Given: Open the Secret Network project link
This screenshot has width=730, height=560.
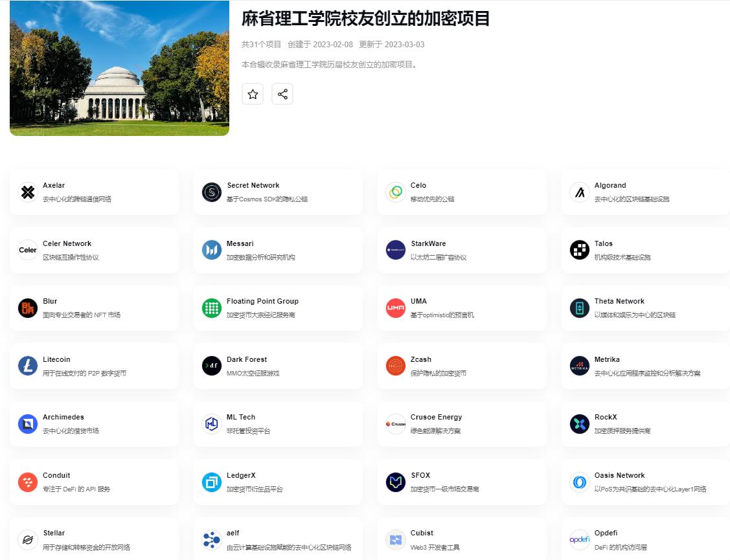Looking at the screenshot, I should pyautogui.click(x=253, y=186).
